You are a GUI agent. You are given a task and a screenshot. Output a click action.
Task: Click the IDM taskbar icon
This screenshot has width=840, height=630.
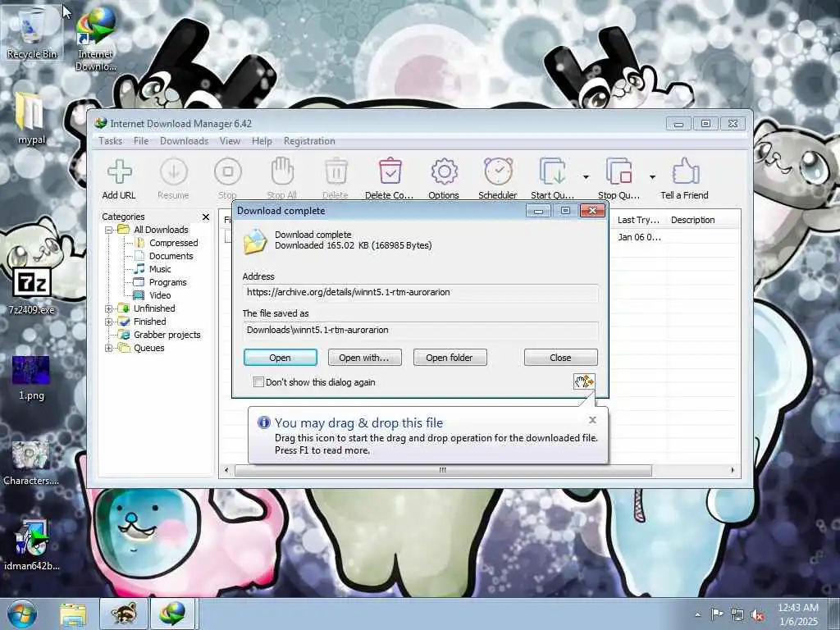pyautogui.click(x=173, y=614)
